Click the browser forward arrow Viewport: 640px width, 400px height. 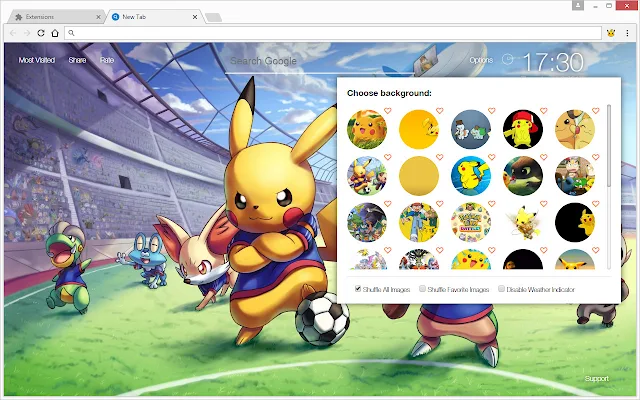coord(27,33)
